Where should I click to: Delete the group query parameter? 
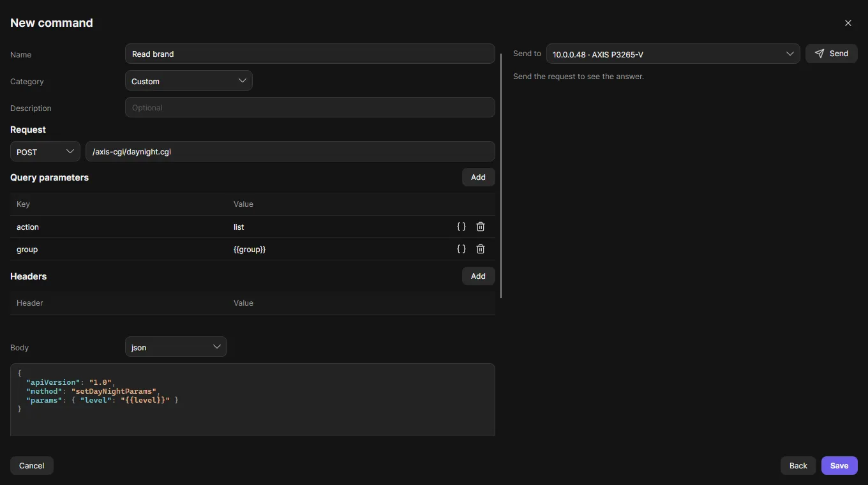pos(481,249)
